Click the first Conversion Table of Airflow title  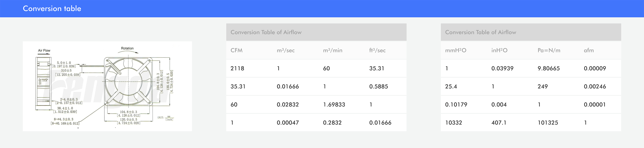point(266,32)
